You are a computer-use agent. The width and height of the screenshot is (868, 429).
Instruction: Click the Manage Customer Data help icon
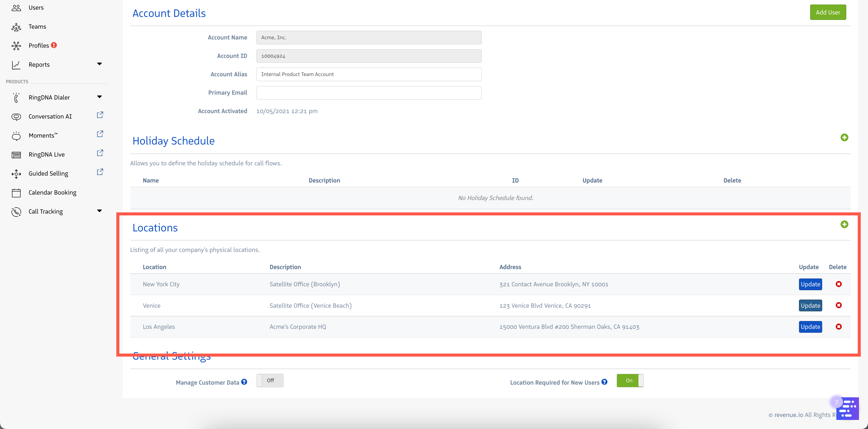244,382
